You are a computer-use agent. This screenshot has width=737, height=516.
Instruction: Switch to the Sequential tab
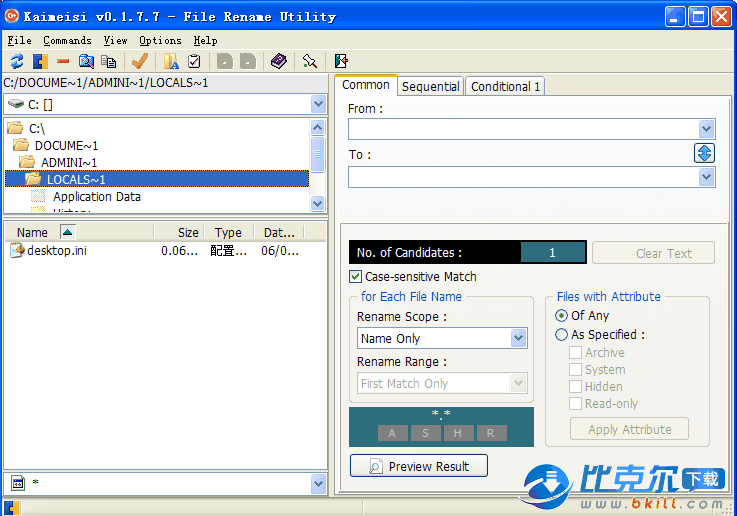pyautogui.click(x=430, y=87)
